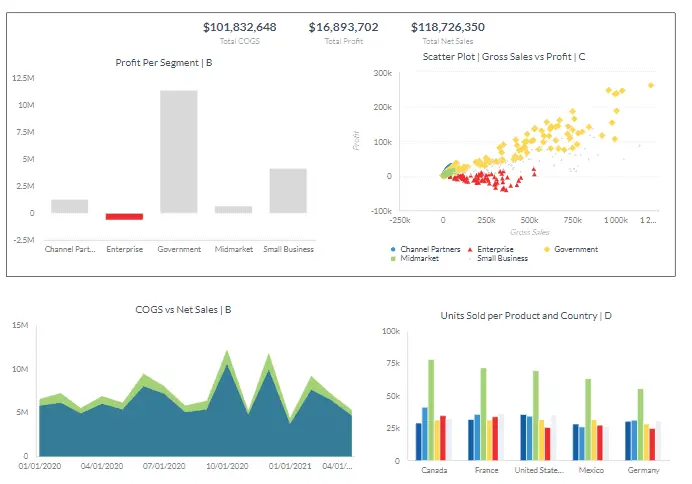Screen dimensions: 692x484
Task: Select the COGS vs Net Sales | B title
Action: tap(183, 310)
